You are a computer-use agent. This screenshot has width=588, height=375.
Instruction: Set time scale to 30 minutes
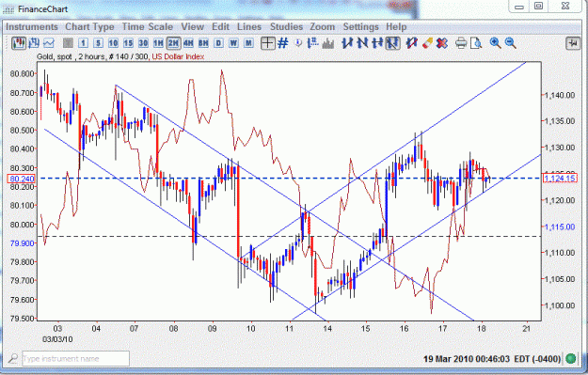(x=143, y=43)
